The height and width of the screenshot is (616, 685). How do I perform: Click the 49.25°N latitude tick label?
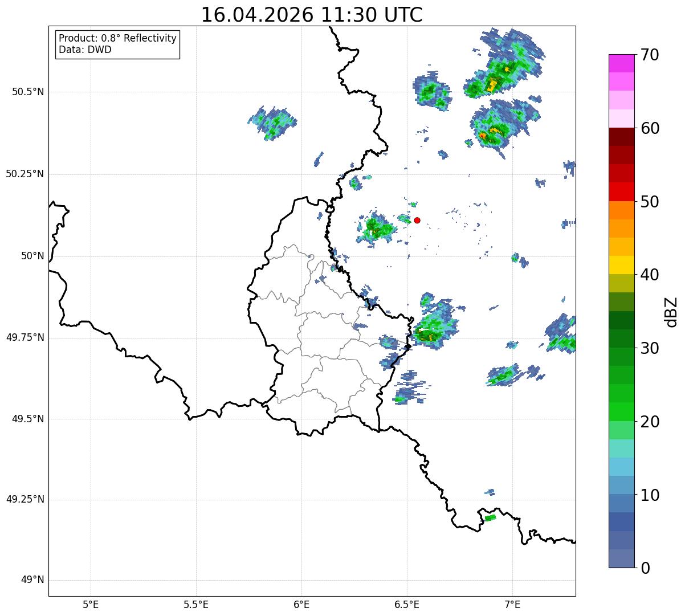(x=25, y=500)
